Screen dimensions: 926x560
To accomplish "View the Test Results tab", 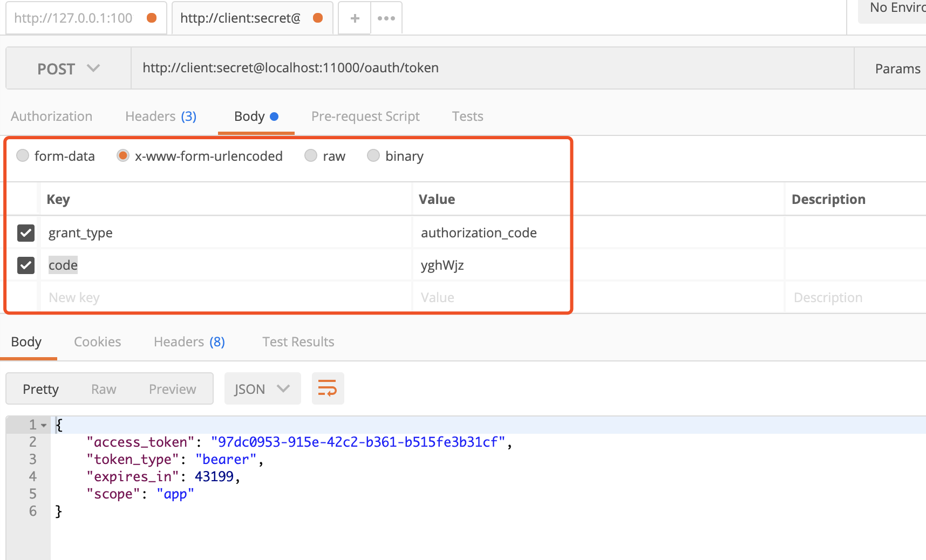I will (x=298, y=342).
